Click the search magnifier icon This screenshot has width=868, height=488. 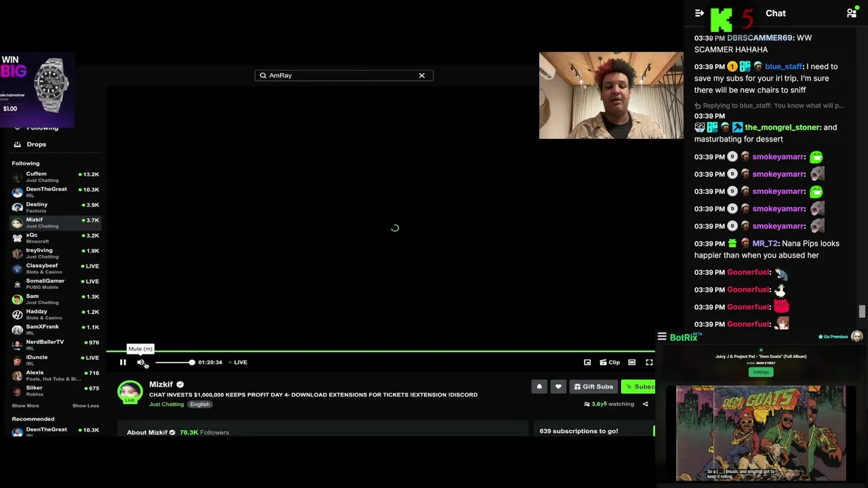263,75
